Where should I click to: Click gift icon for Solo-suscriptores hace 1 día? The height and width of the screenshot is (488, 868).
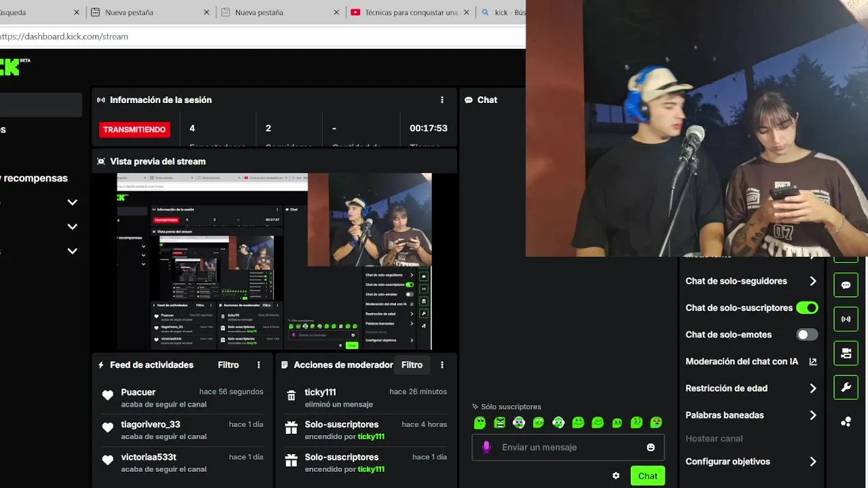tap(291, 460)
